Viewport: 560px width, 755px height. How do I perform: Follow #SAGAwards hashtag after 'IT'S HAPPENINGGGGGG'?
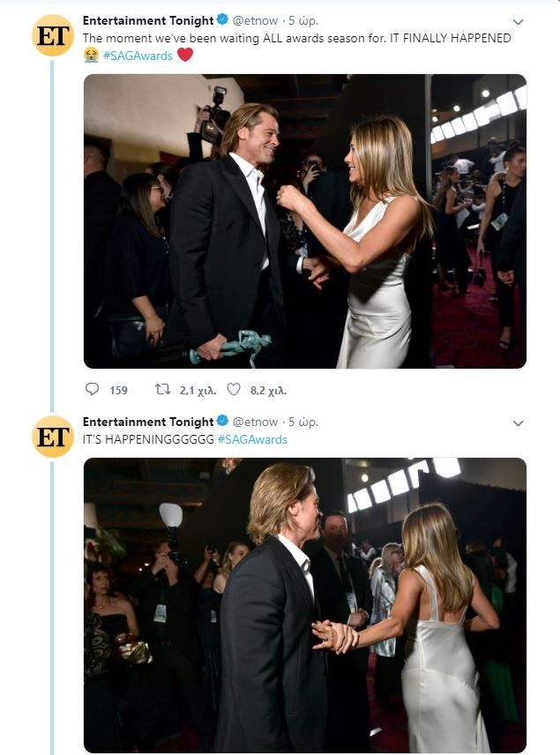point(252,439)
